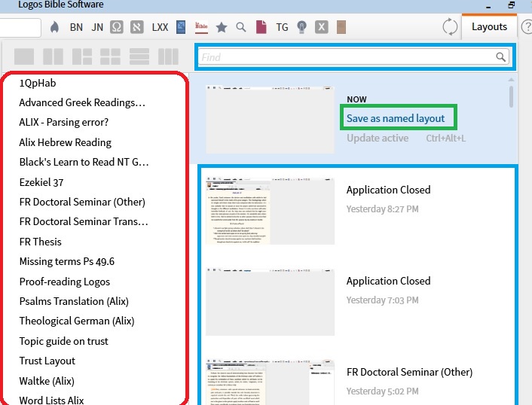Click the Hebrew aleph shortcut icon
The image size is (532, 405).
(136, 27)
